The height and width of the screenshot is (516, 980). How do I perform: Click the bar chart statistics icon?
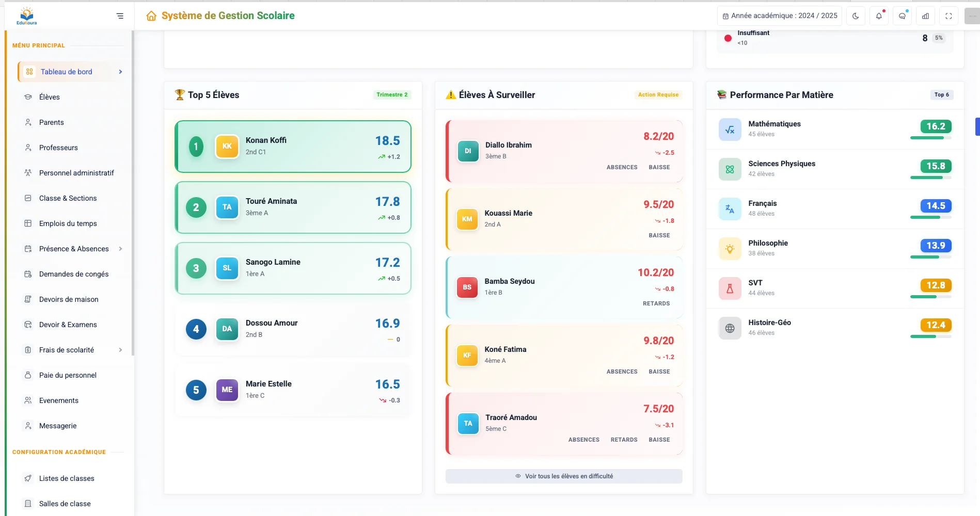click(925, 16)
